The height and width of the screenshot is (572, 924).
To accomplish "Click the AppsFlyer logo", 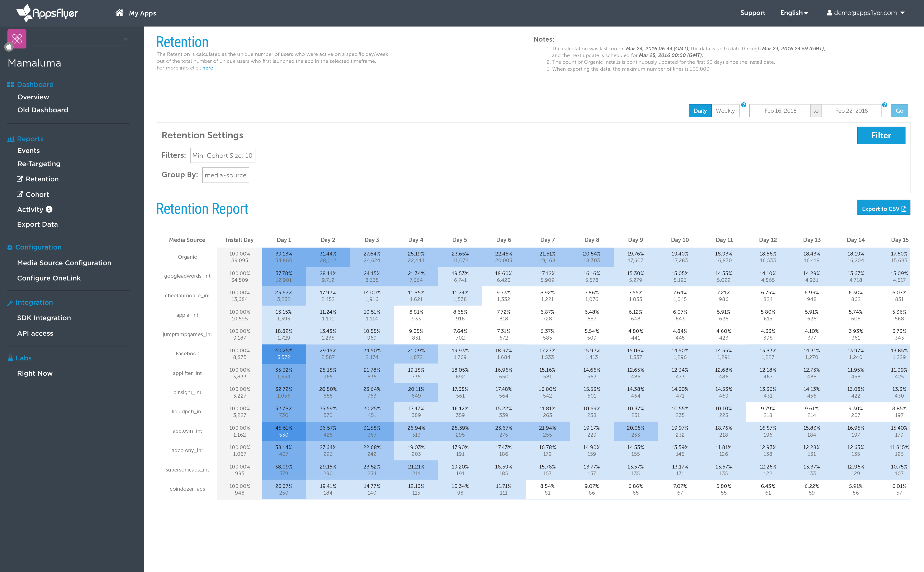I will click(x=47, y=13).
